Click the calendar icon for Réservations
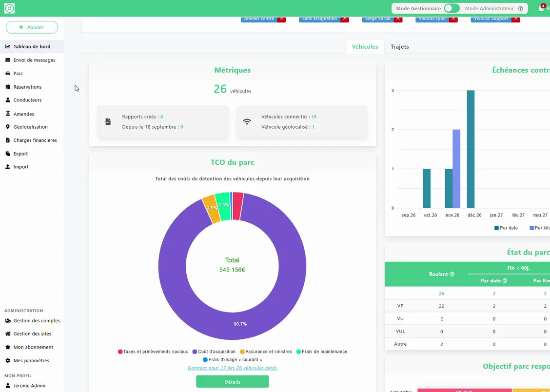Image resolution: width=550 pixels, height=392 pixels. click(x=8, y=87)
